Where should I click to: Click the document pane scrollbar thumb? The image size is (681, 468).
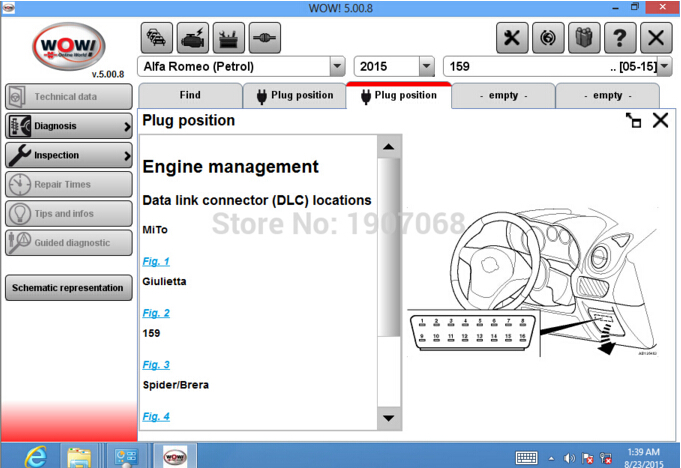(389, 247)
